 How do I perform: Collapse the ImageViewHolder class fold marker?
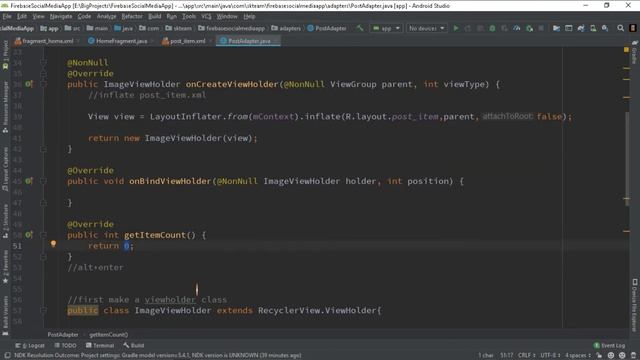click(43, 310)
